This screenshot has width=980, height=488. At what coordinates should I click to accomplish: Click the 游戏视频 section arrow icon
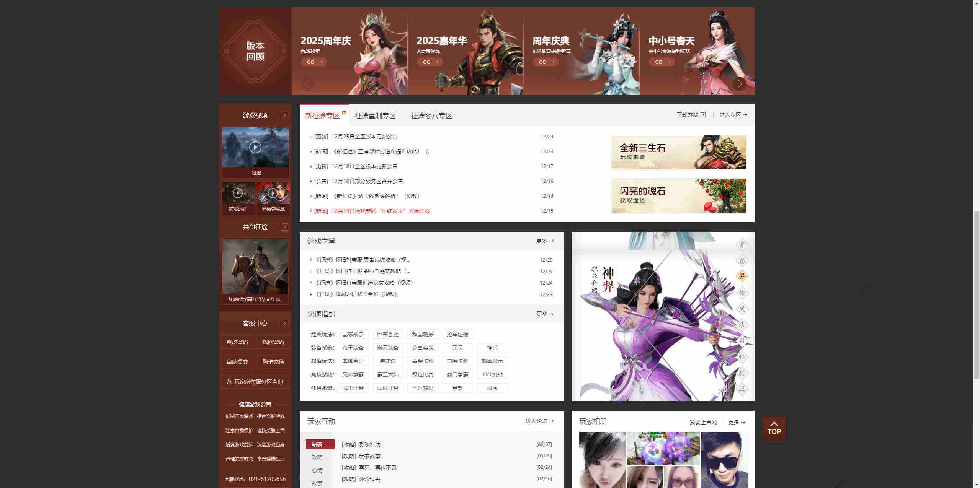tap(284, 115)
